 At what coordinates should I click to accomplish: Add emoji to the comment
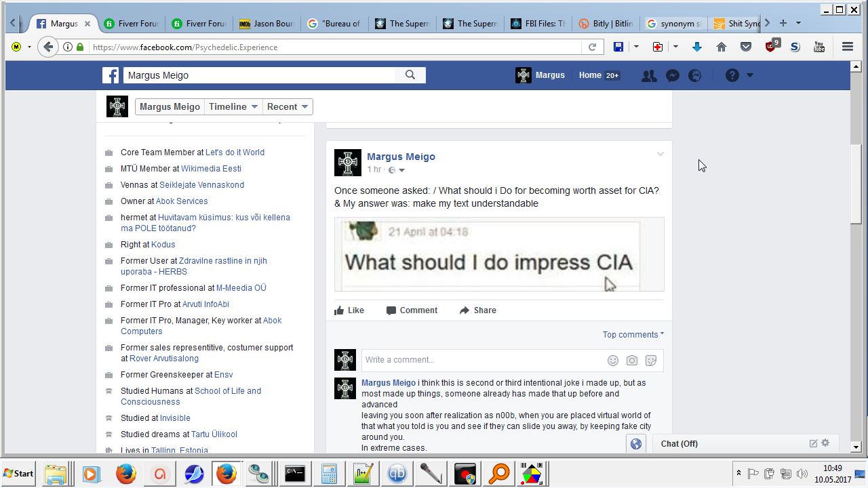tap(613, 361)
